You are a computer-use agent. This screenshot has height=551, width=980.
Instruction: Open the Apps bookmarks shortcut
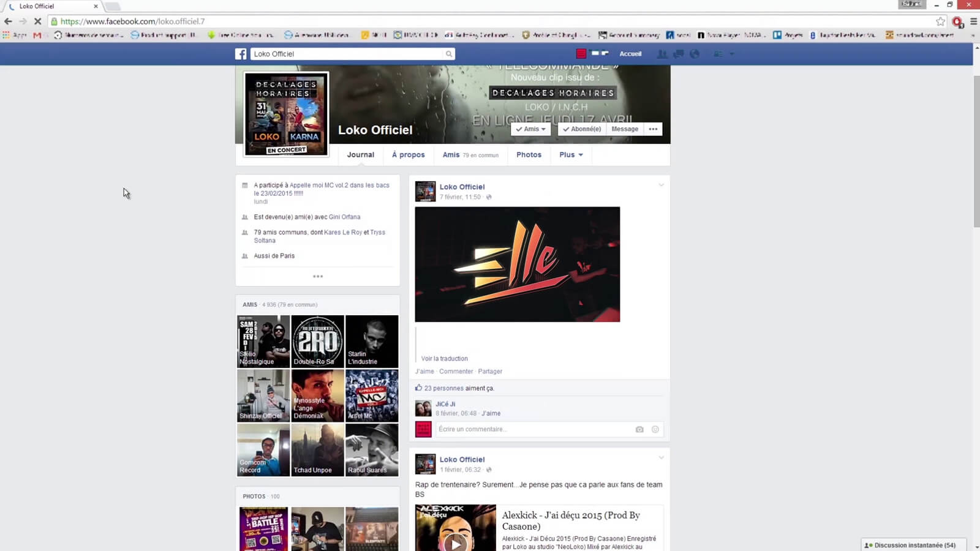click(14, 36)
